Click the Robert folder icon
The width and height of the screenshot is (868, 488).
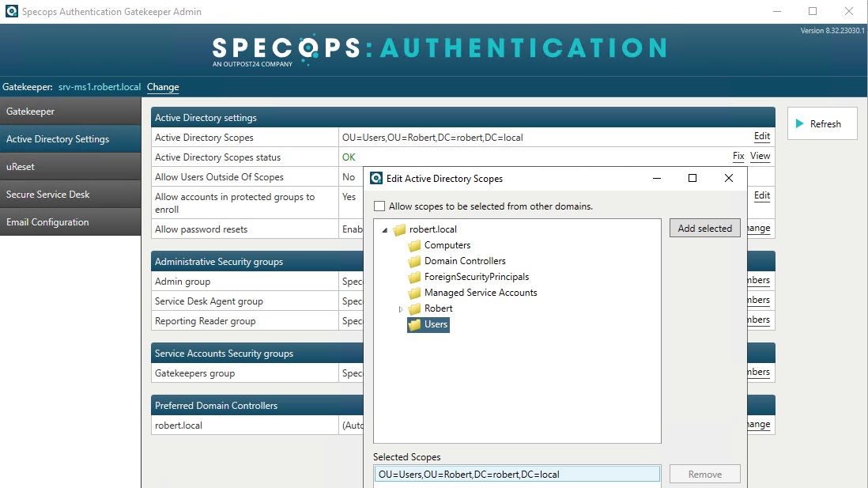pyautogui.click(x=414, y=308)
